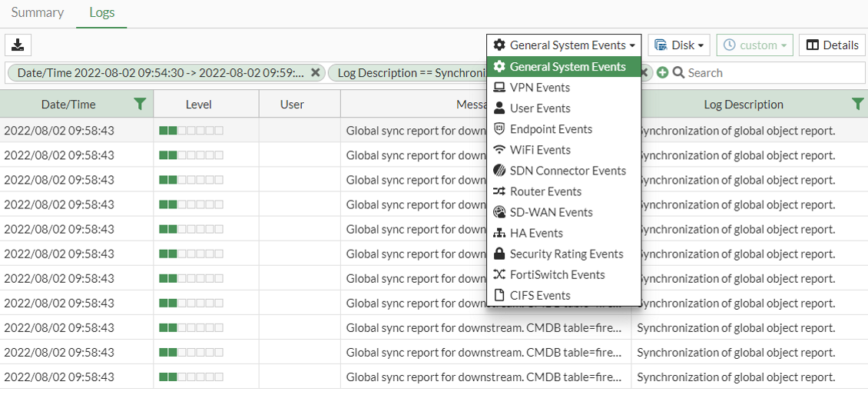
Task: Click the green add filter plus icon
Action: pos(662,73)
